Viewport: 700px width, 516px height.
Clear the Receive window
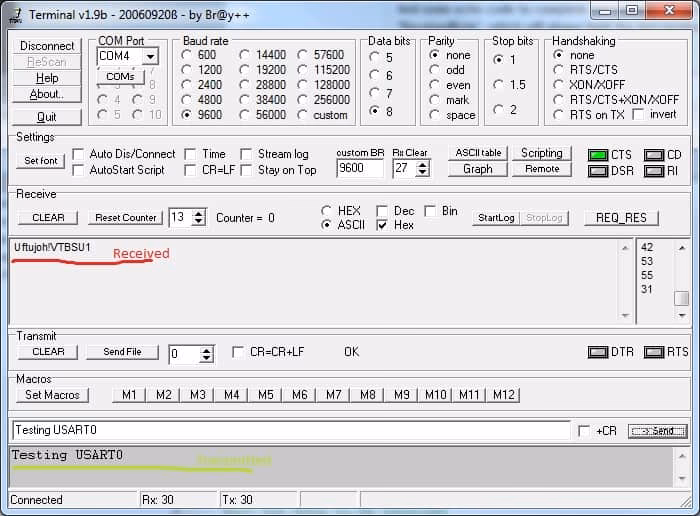click(x=48, y=218)
